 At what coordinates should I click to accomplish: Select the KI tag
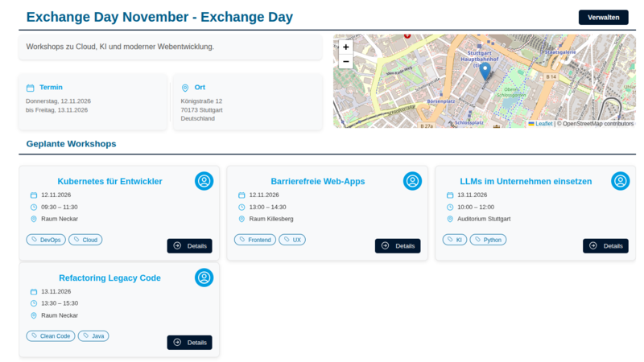(x=455, y=240)
